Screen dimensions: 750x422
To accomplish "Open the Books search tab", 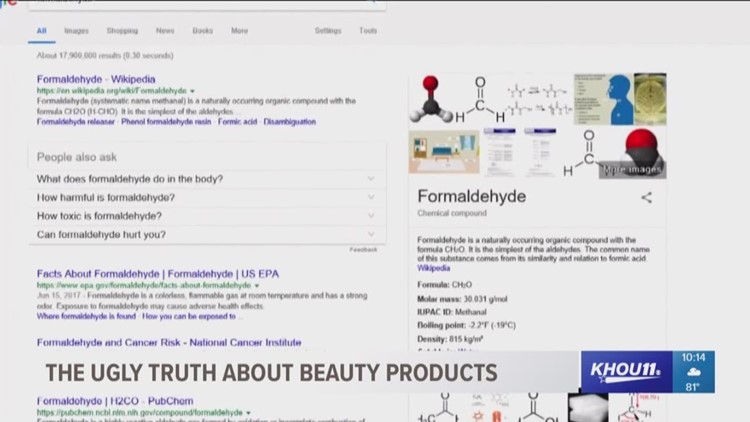I will (x=202, y=31).
